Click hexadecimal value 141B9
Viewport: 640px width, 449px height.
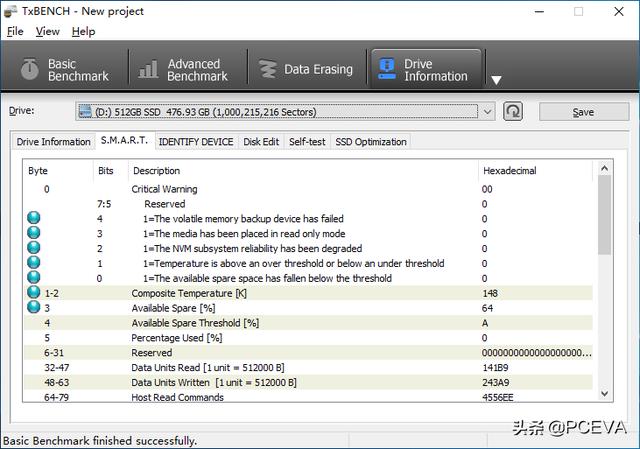coord(495,367)
